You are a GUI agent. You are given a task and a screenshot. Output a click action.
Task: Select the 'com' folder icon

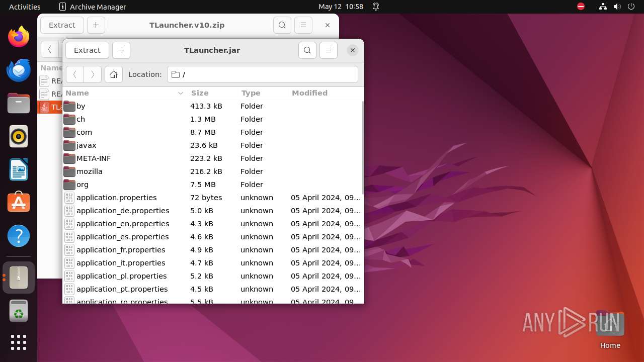[69, 132]
